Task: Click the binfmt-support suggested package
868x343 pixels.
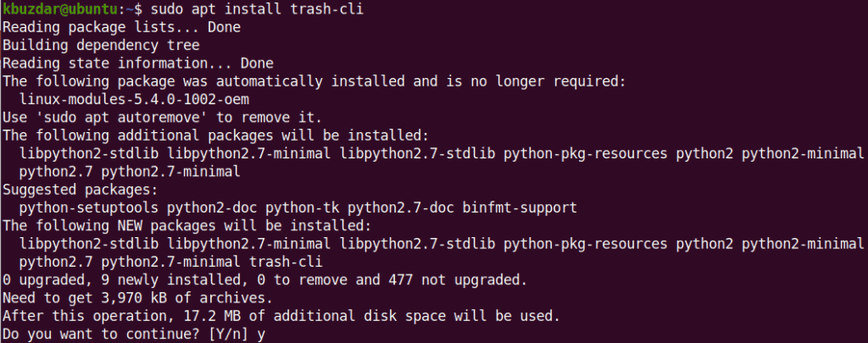Action: click(x=520, y=208)
